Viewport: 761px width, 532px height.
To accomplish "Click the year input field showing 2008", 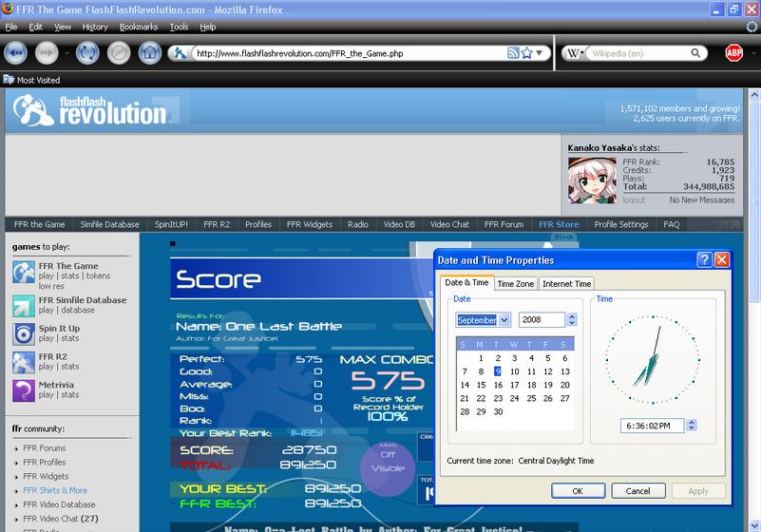I will (542, 319).
